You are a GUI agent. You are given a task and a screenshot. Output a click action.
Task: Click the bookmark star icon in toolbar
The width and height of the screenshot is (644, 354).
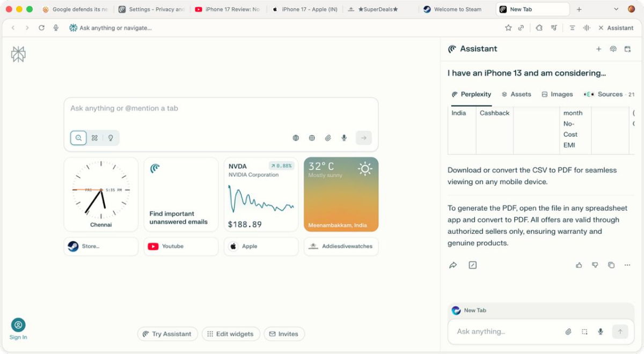click(508, 28)
